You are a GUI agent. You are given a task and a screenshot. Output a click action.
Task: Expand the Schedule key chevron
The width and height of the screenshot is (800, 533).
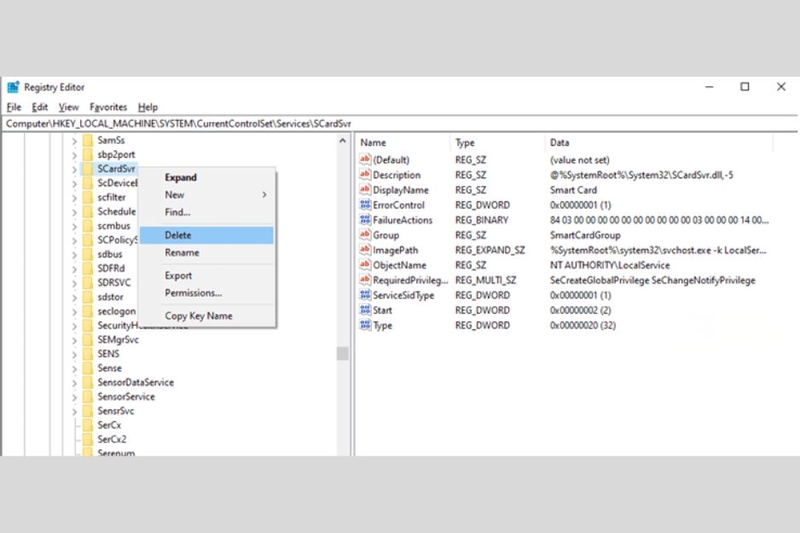[74, 212]
